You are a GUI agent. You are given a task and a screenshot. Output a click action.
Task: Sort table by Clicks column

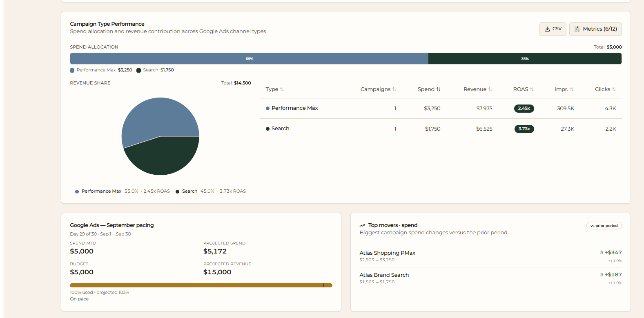pos(605,89)
